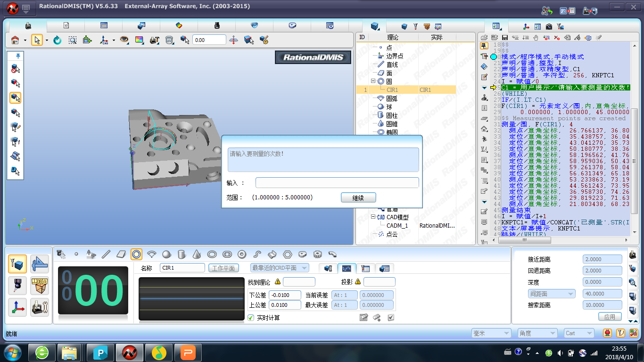Select the cone feature icon in measurement toolbar
The image size is (644, 362).
pos(197,255)
